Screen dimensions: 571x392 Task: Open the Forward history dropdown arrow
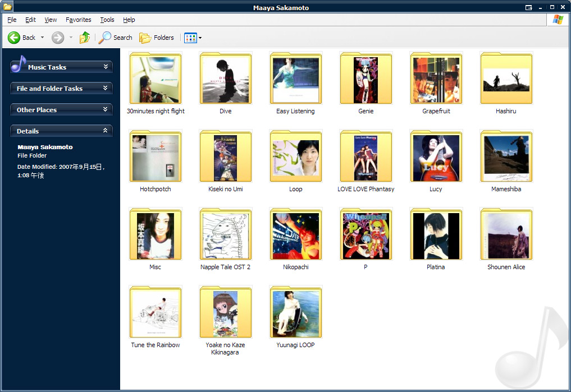click(x=71, y=38)
